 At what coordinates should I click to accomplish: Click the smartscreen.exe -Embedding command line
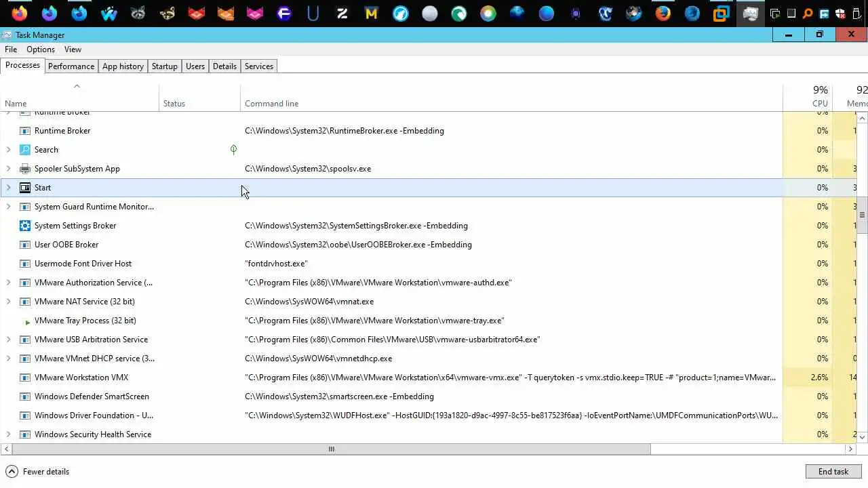(339, 396)
